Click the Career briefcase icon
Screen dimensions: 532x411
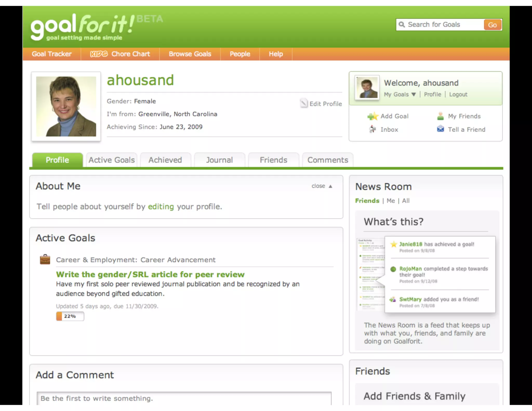(45, 259)
